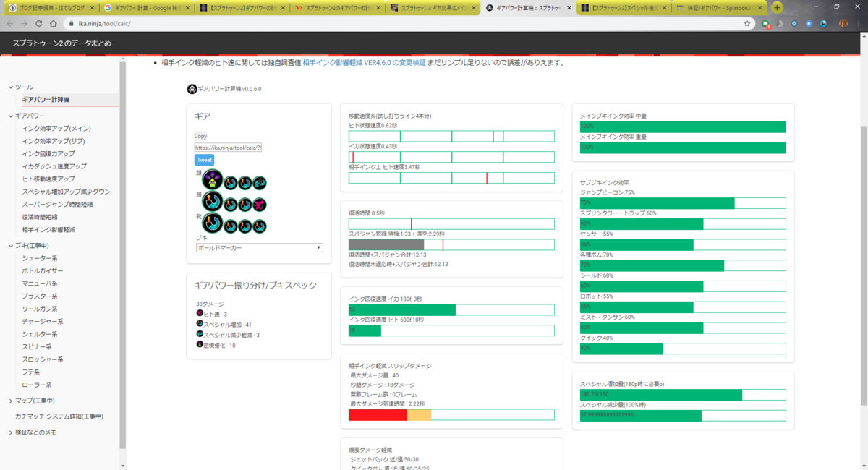Click the share URL text field
The image size is (868, 470).
(x=228, y=147)
